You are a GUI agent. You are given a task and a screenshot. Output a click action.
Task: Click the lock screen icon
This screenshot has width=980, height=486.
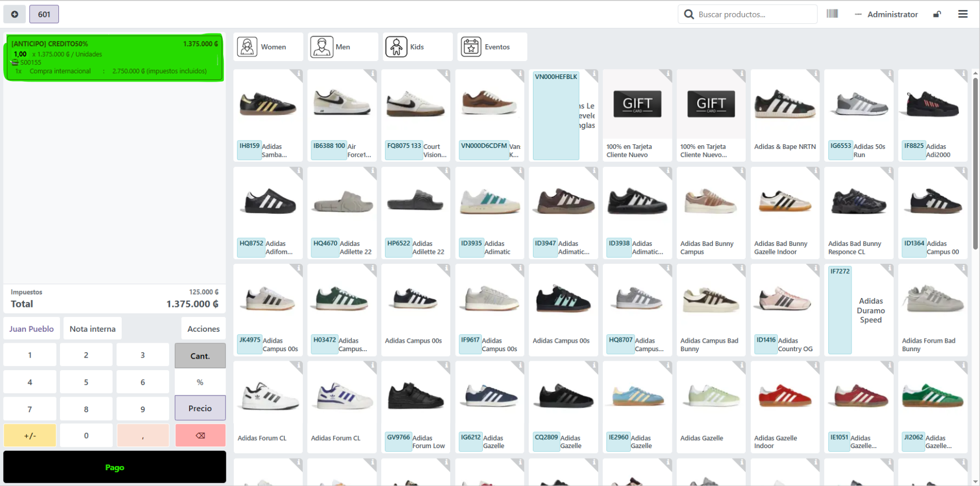pyautogui.click(x=937, y=14)
